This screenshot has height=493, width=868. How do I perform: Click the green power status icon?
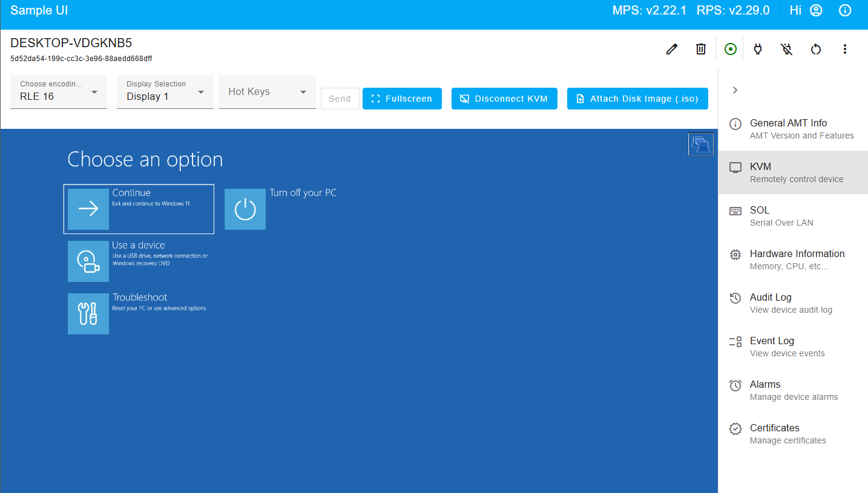(730, 49)
